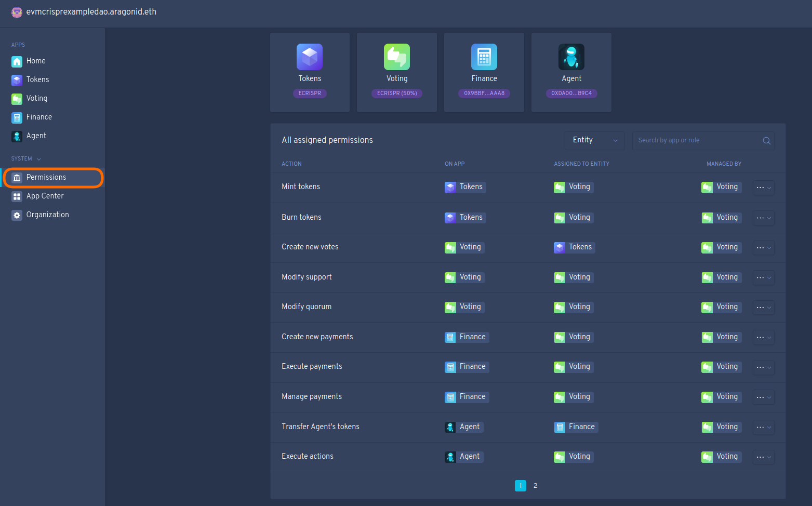The image size is (812, 506).
Task: Open the Home app in sidebar
Action: tap(52, 61)
